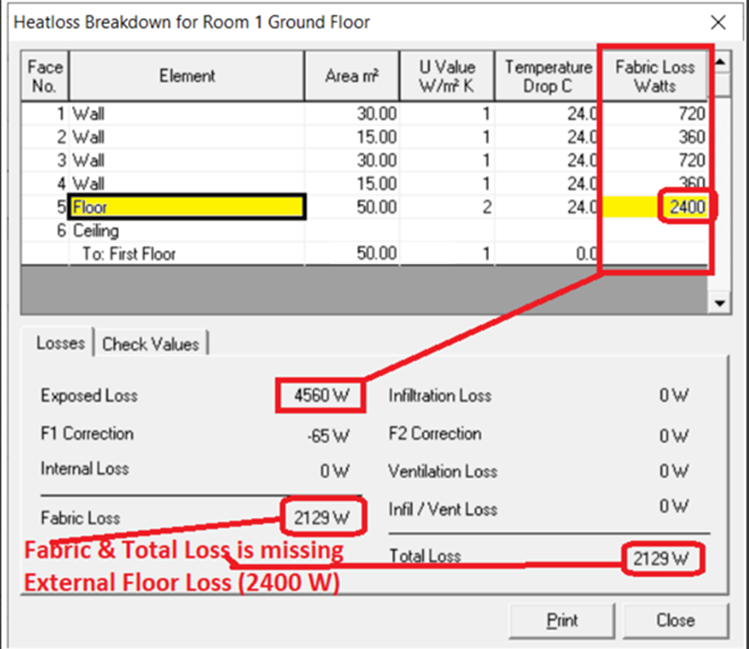This screenshot has width=749, height=649.
Task: Select the Ceiling row in the table
Action: click(x=364, y=231)
